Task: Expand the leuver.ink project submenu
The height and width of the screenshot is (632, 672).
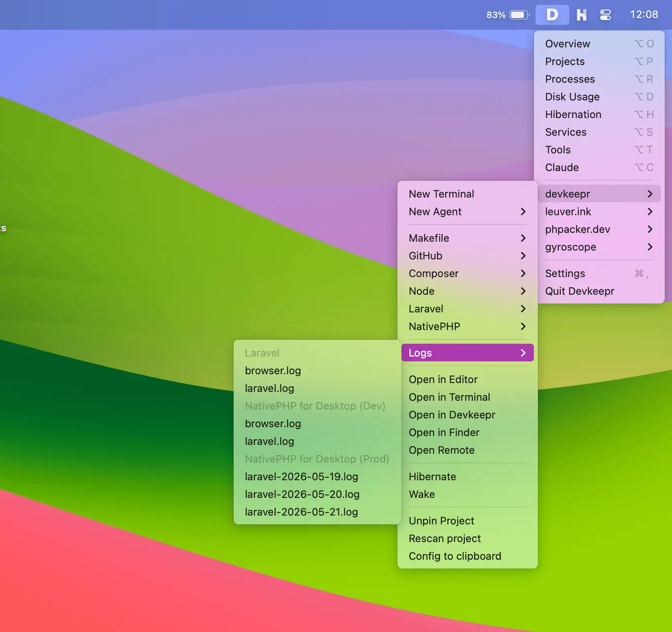Action: [599, 212]
